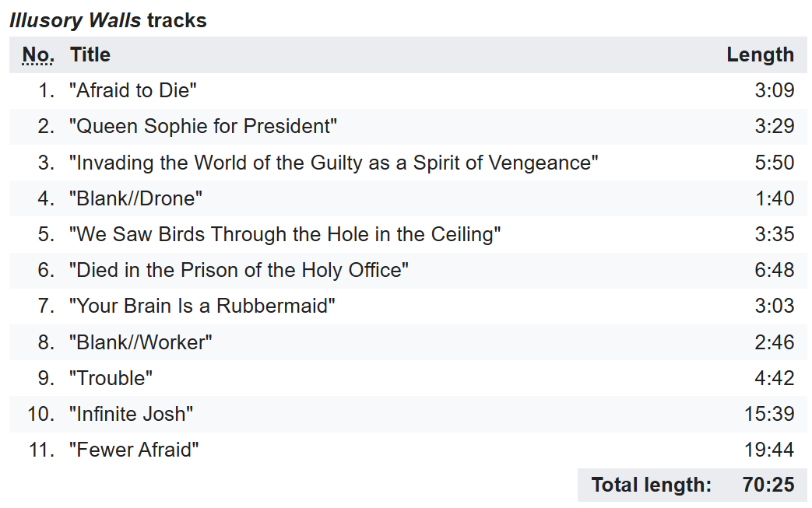The width and height of the screenshot is (812, 508).
Task: Click the 19:44 length value
Action: [769, 450]
